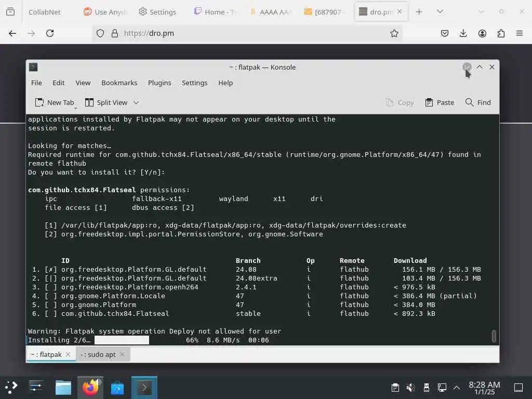This screenshot has height=399, width=532.
Task: Close the '~ : flatpak' Konsole tab
Action: (68, 354)
